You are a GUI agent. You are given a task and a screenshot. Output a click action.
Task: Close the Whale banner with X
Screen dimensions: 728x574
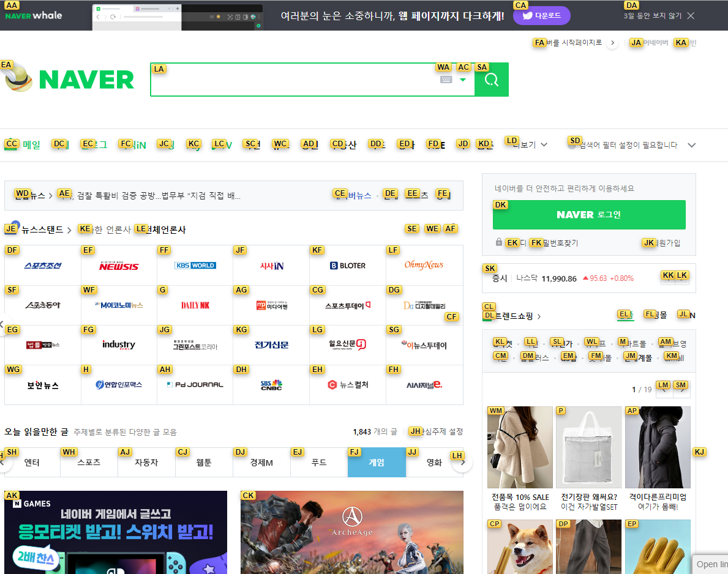point(691,16)
